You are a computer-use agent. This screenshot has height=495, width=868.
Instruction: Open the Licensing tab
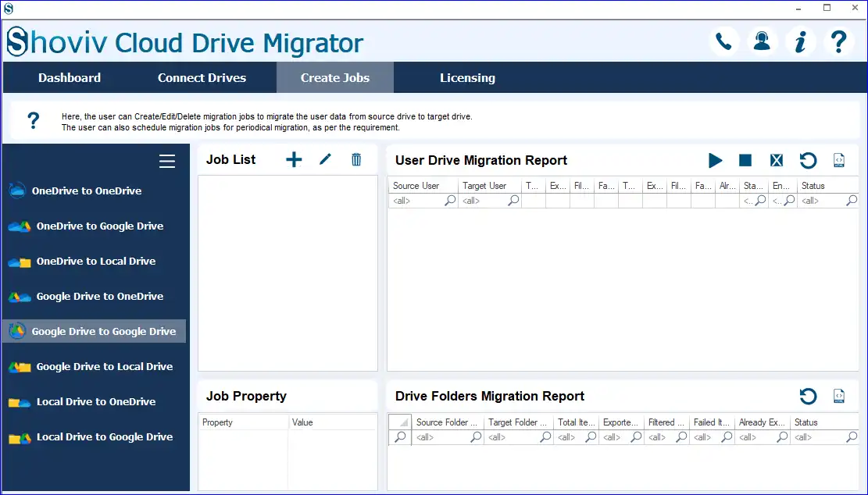coord(467,77)
